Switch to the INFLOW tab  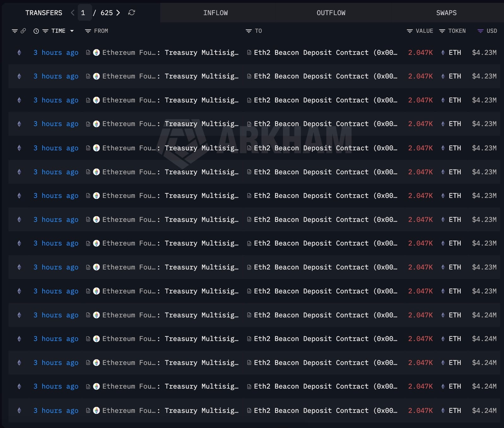(215, 13)
